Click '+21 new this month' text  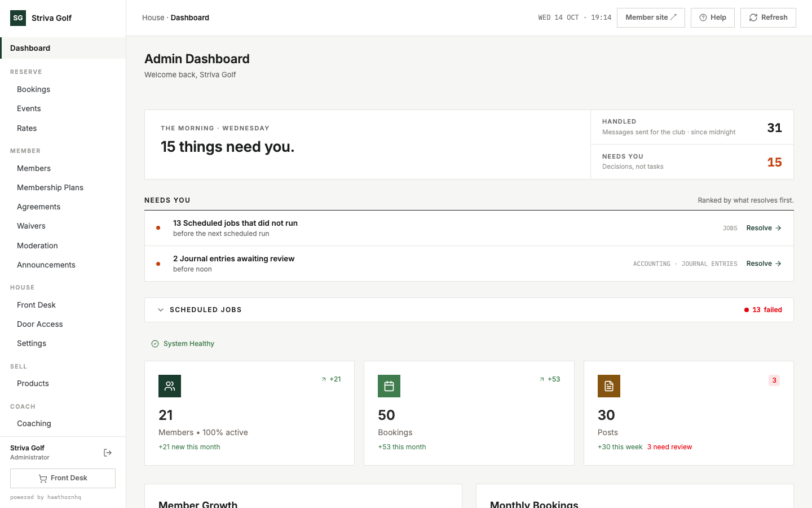click(189, 447)
